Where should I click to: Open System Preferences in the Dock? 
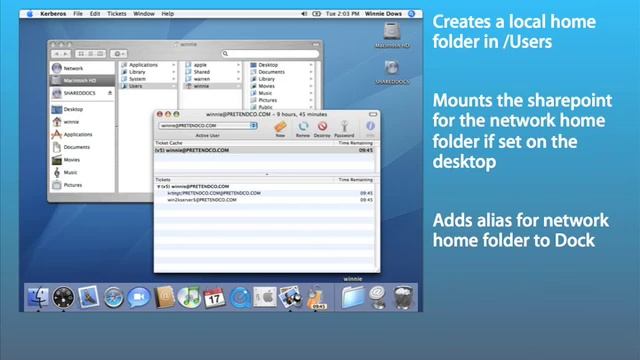(264, 297)
